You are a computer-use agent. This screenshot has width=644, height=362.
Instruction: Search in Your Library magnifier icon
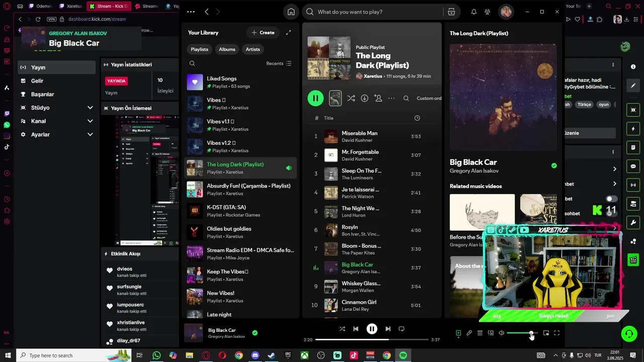pyautogui.click(x=192, y=63)
